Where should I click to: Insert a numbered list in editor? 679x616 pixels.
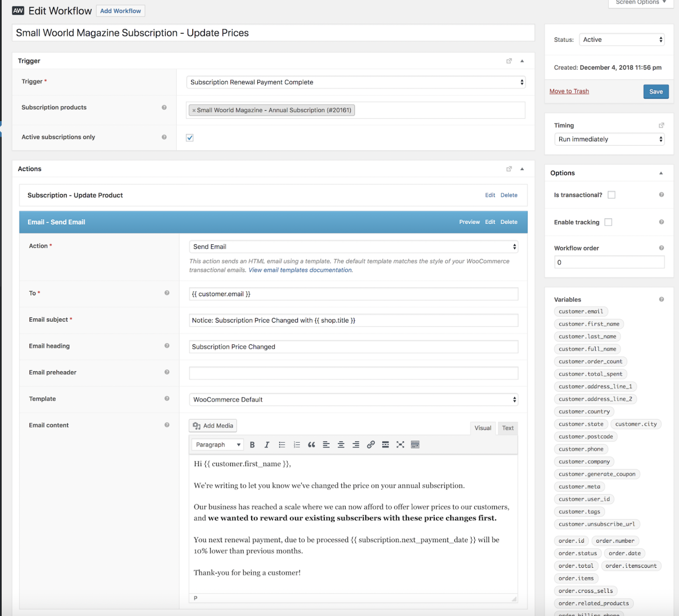click(296, 445)
